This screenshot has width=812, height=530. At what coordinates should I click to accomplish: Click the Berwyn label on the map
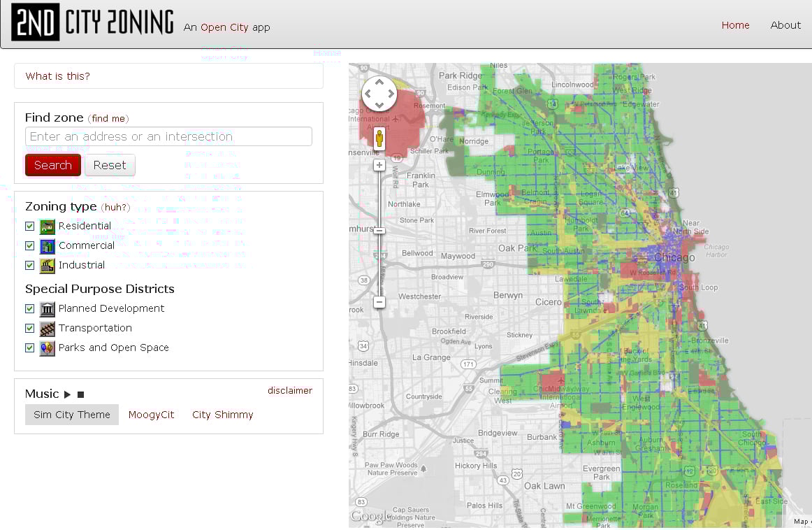(508, 295)
